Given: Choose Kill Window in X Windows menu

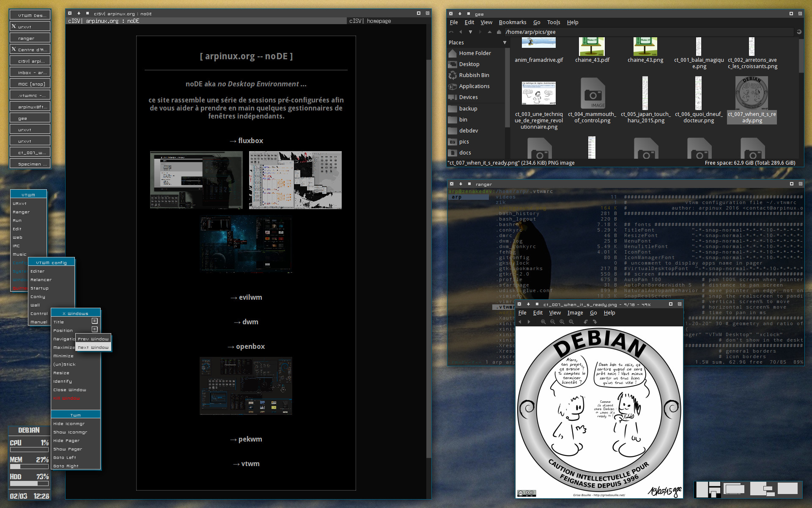Looking at the screenshot, I should [76, 398].
